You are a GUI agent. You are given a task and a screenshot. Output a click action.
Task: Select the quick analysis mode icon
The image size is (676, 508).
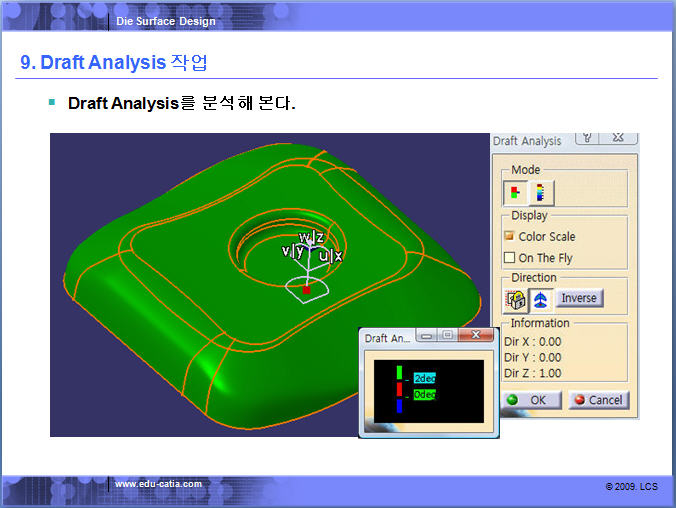coord(516,192)
